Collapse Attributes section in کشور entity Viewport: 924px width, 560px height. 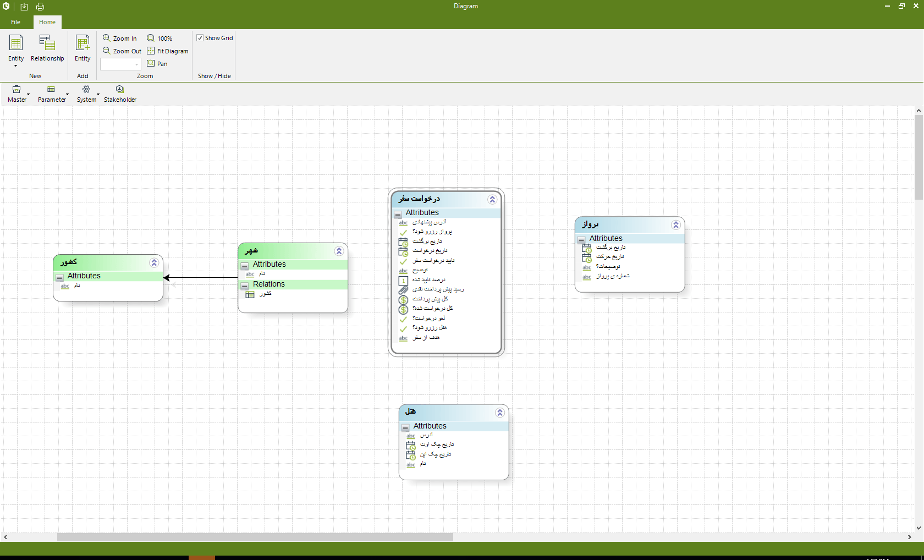59,277
